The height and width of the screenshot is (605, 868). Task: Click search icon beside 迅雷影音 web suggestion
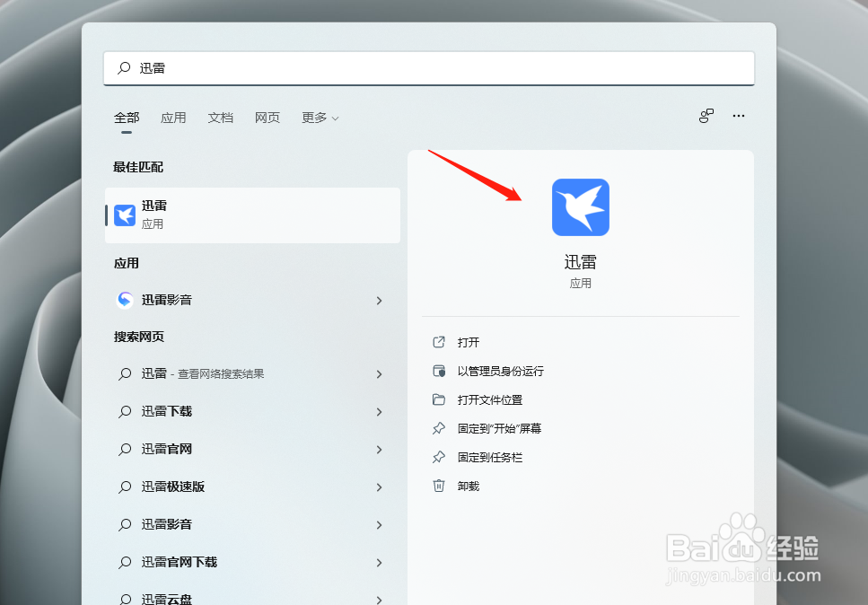[x=125, y=525]
